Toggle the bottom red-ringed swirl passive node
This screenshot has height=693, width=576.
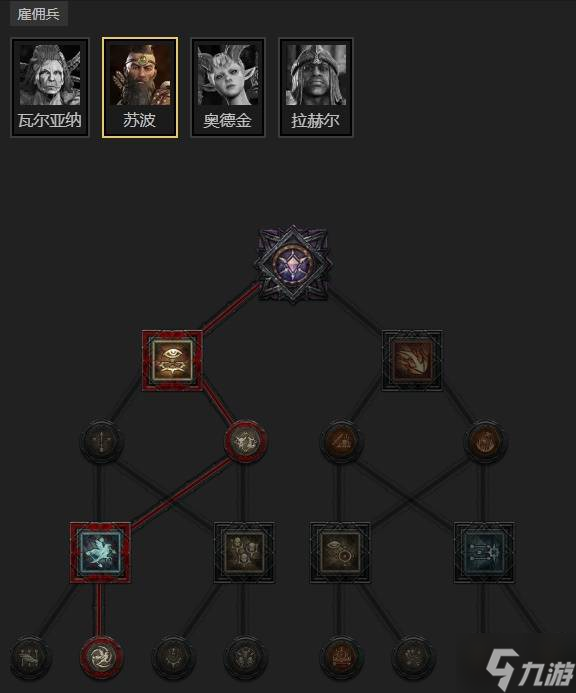click(101, 657)
